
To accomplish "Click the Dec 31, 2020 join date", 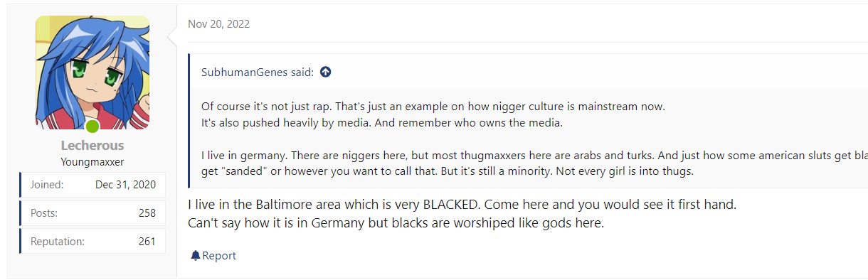I will [x=125, y=185].
